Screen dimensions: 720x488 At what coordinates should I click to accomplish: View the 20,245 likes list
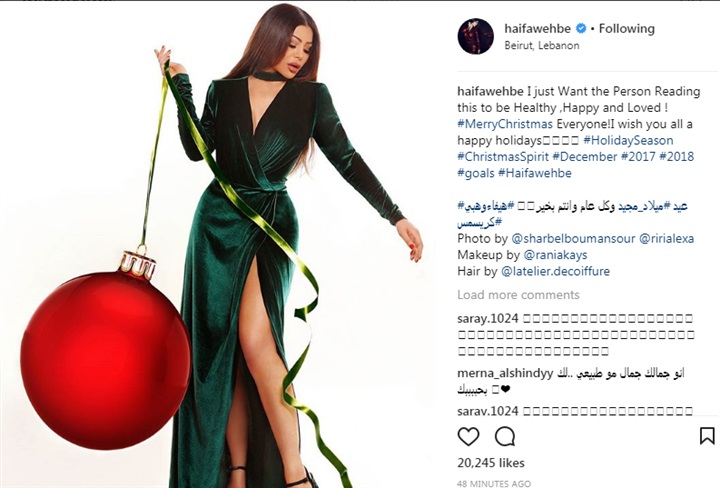click(491, 463)
